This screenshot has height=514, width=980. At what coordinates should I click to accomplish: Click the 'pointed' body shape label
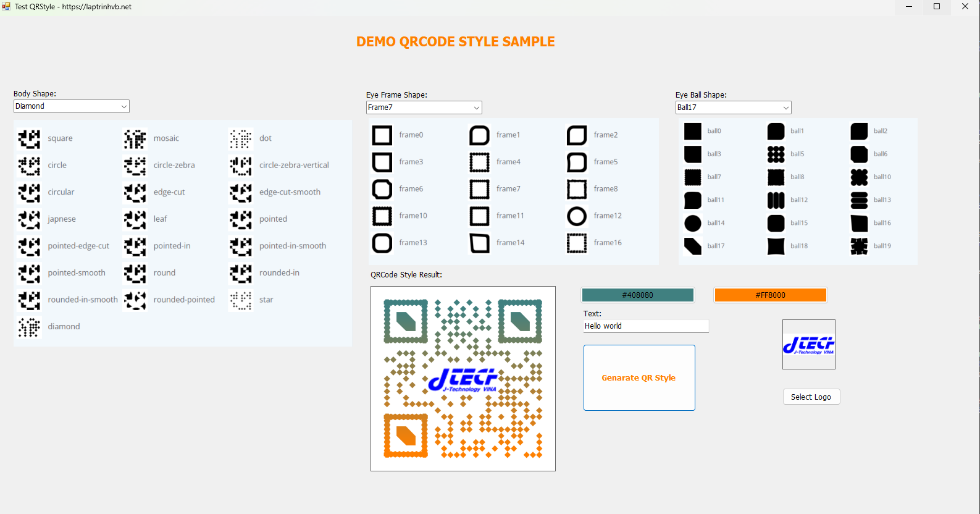pos(273,219)
